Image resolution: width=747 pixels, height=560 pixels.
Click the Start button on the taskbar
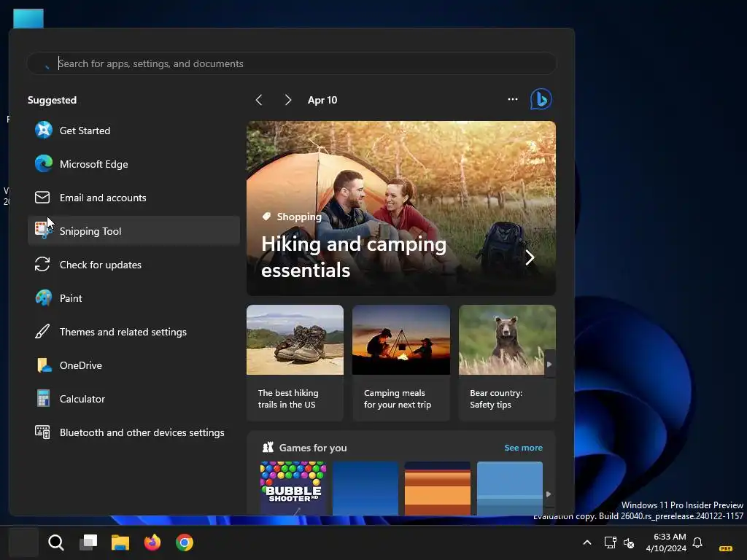pyautogui.click(x=23, y=542)
